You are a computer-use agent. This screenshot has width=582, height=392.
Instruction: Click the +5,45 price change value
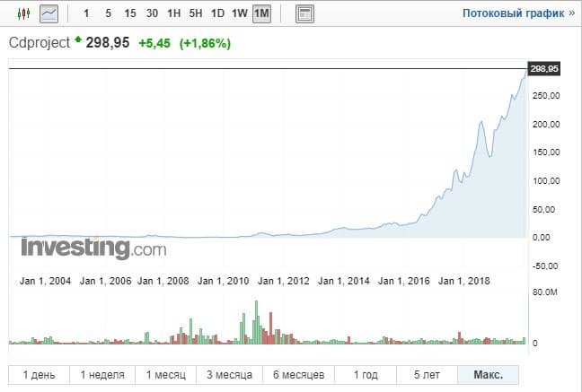[154, 43]
